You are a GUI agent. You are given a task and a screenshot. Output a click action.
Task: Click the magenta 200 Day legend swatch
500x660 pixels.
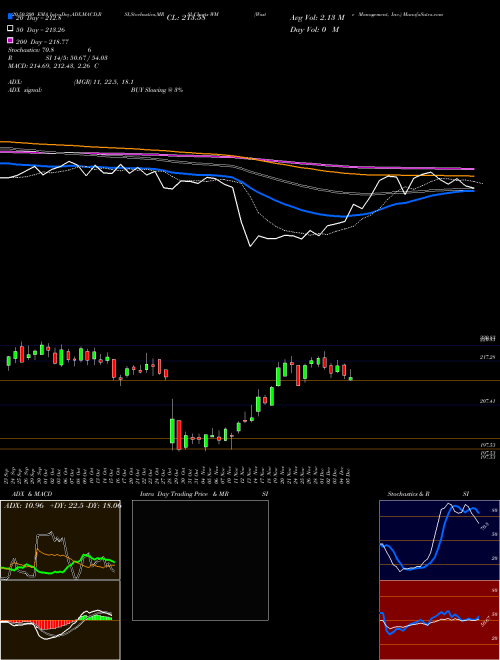click(10, 41)
